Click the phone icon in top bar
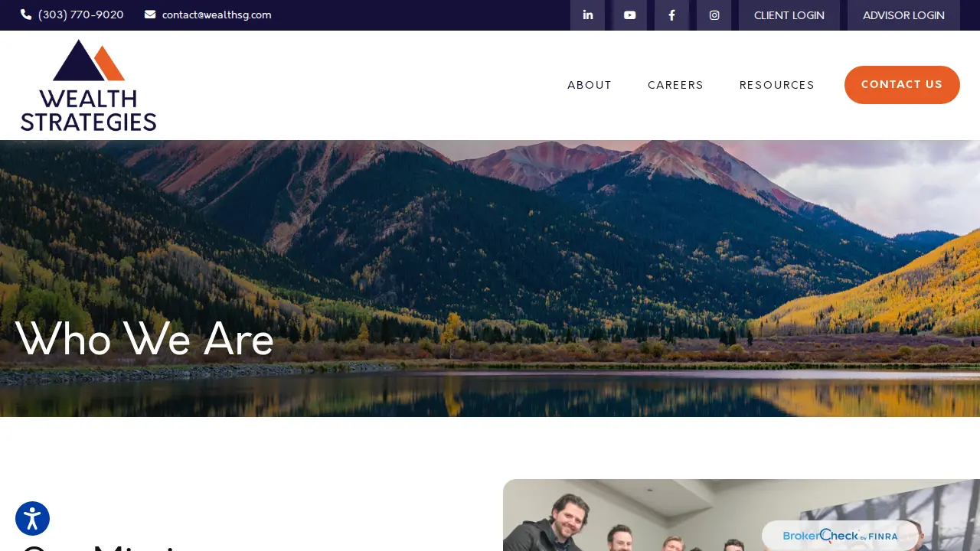Image resolution: width=980 pixels, height=551 pixels. (26, 15)
